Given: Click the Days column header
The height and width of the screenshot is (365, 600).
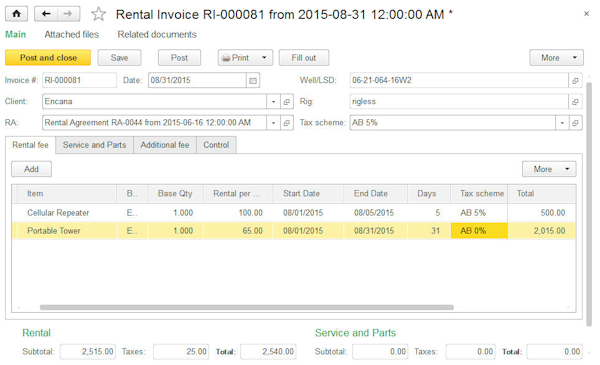Looking at the screenshot, I should [x=429, y=194].
